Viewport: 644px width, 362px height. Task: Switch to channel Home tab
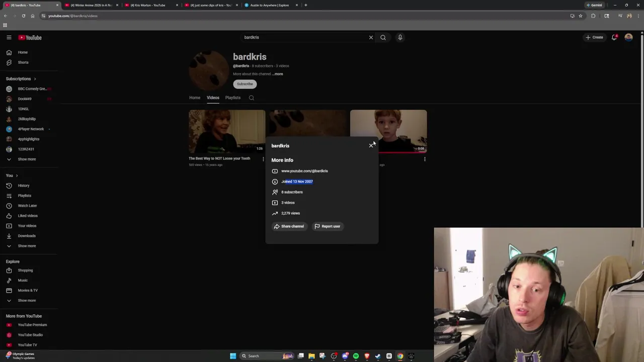point(195,98)
